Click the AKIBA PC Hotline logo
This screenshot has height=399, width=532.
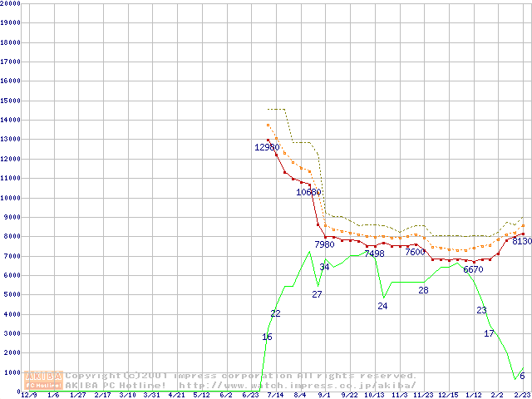click(x=44, y=380)
